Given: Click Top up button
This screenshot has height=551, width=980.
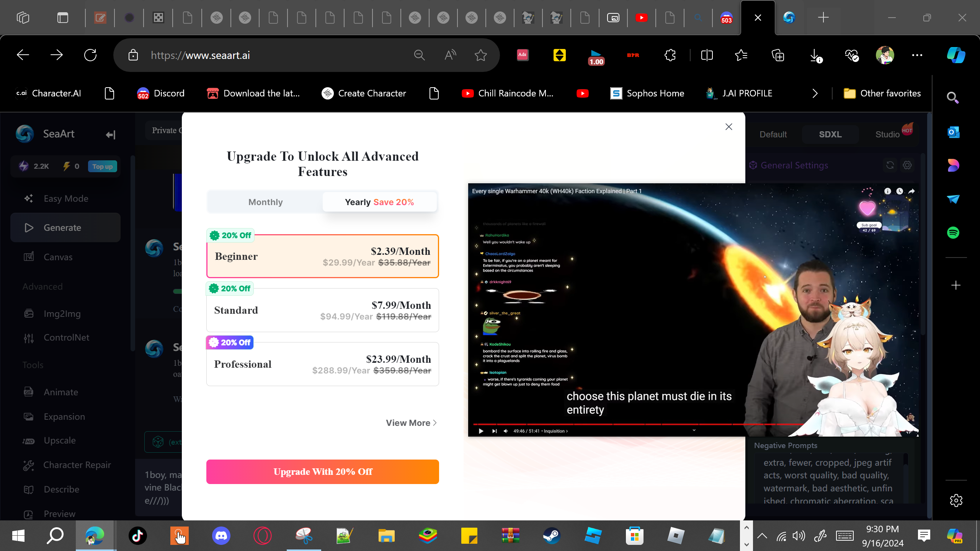Looking at the screenshot, I should [103, 166].
